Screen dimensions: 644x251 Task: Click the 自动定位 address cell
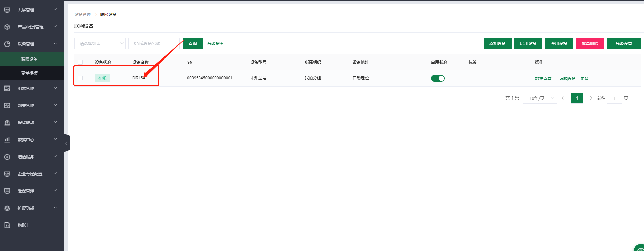[361, 78]
